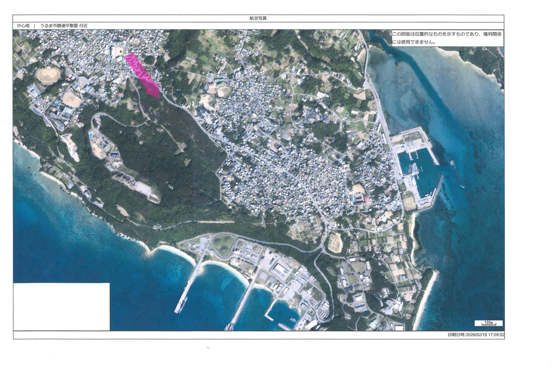The width and height of the screenshot is (555, 392).
Task: Click the うるま市勝連平敷屋 付近 location text
Action: pyautogui.click(x=64, y=26)
